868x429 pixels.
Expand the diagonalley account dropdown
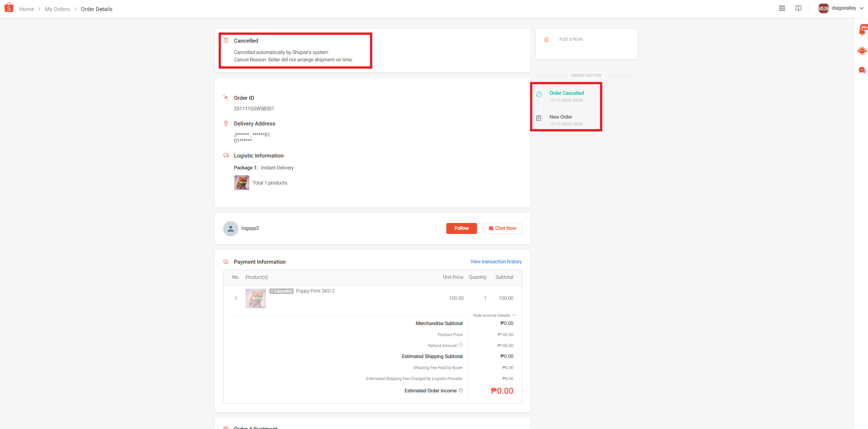(862, 8)
